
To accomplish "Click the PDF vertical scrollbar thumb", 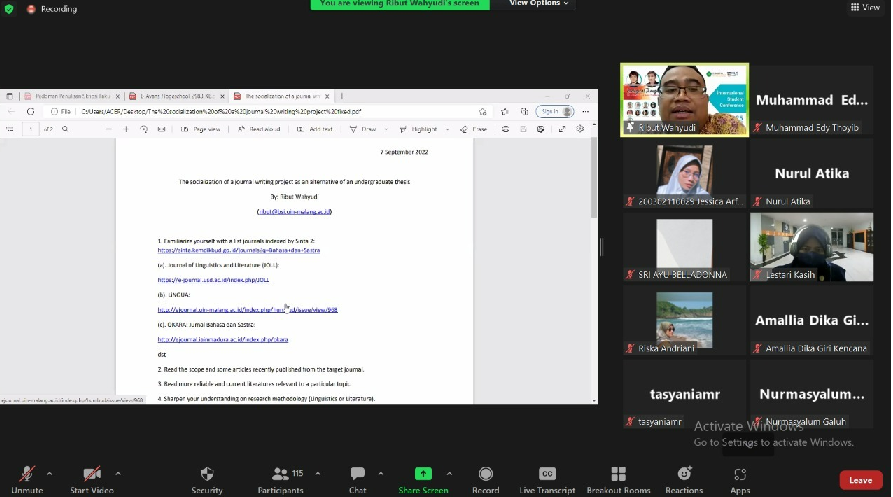I will pos(594,176).
